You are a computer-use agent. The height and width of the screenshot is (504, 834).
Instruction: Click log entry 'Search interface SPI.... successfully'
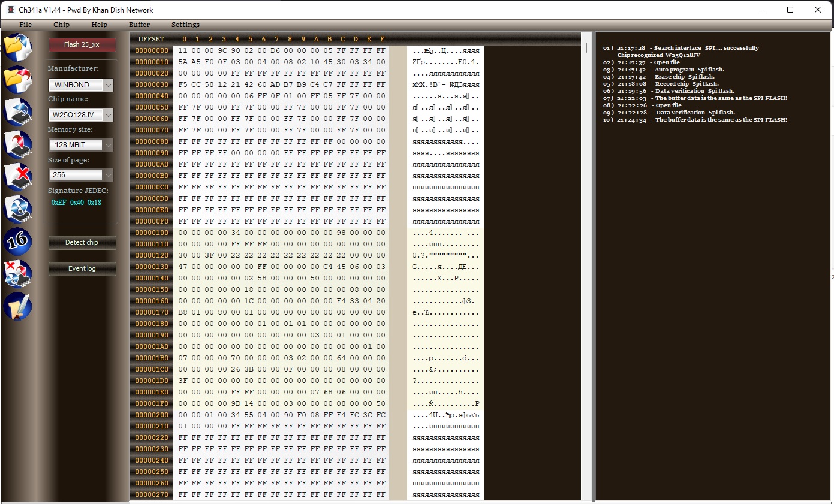click(681, 48)
